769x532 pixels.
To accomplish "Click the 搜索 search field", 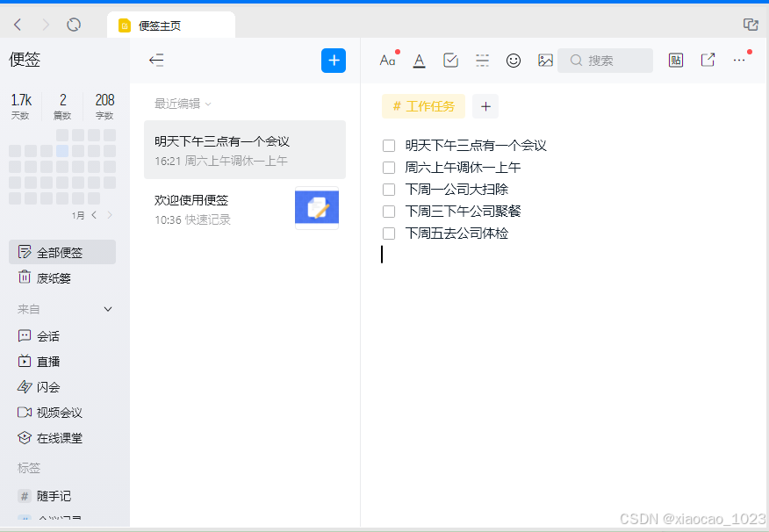I will tap(605, 61).
